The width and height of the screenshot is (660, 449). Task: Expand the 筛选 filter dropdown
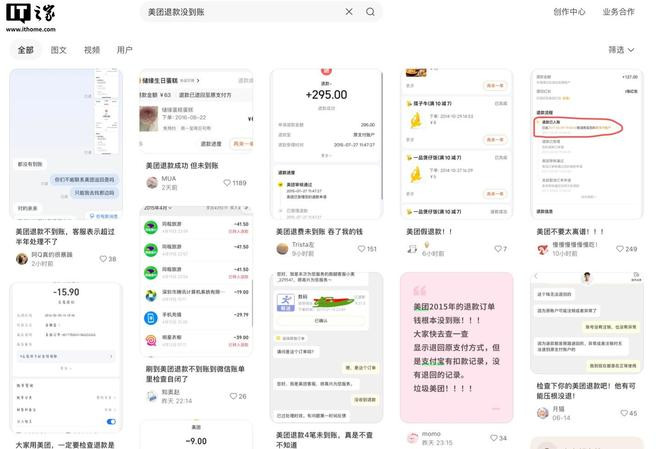[621, 50]
